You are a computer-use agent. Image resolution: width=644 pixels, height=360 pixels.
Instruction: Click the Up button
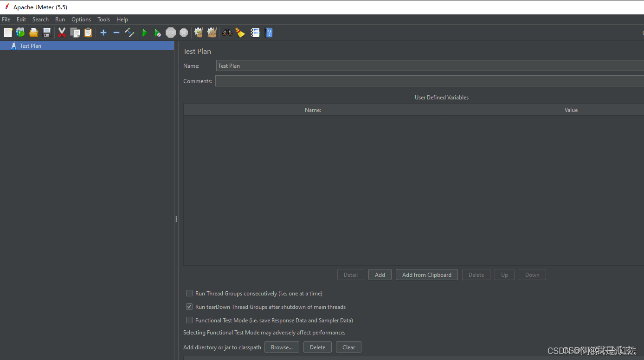(x=504, y=275)
